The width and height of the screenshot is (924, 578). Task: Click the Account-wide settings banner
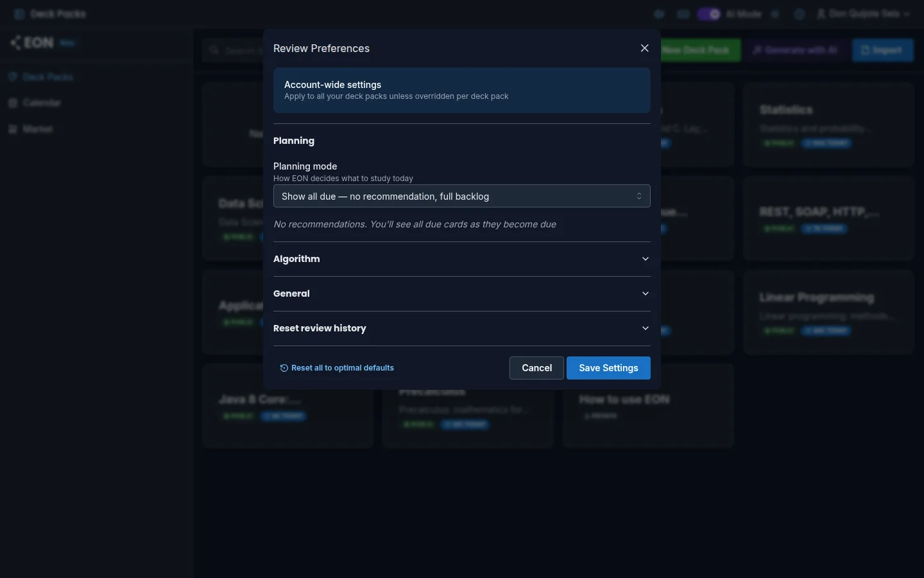(462, 91)
